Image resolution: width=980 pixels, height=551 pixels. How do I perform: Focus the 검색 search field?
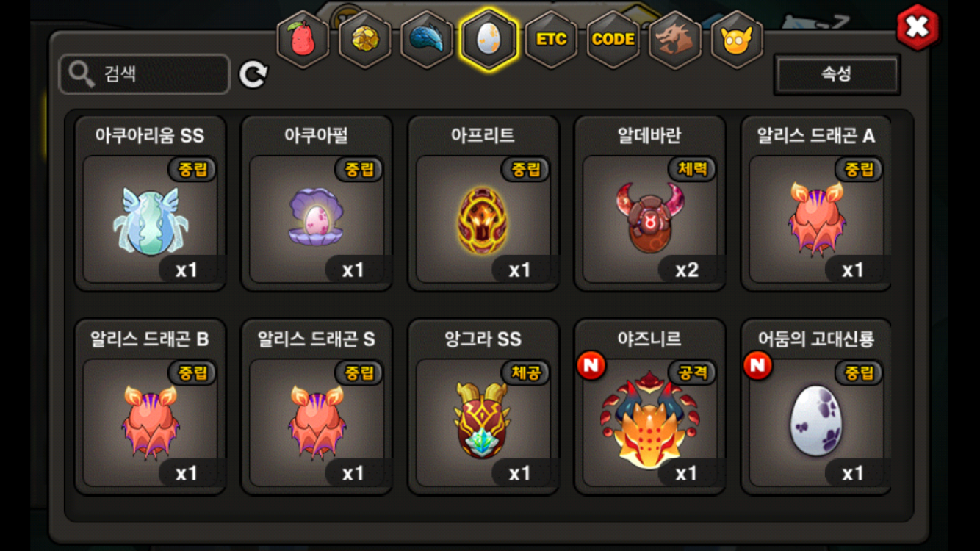(145, 74)
